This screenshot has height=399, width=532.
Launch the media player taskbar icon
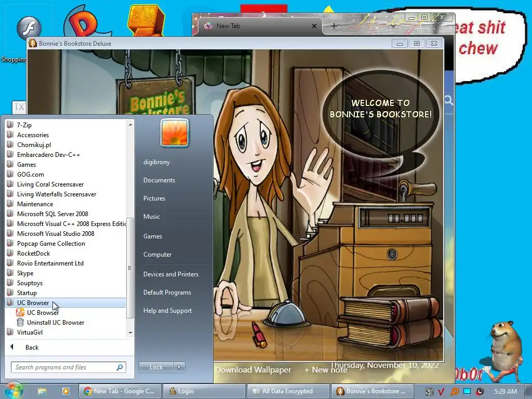[x=65, y=391]
